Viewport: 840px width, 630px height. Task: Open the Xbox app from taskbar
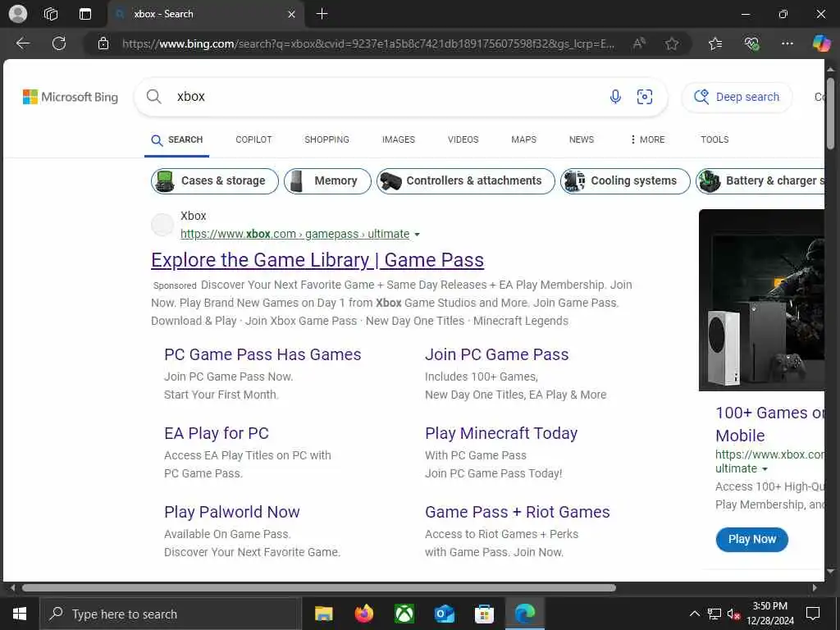point(404,614)
